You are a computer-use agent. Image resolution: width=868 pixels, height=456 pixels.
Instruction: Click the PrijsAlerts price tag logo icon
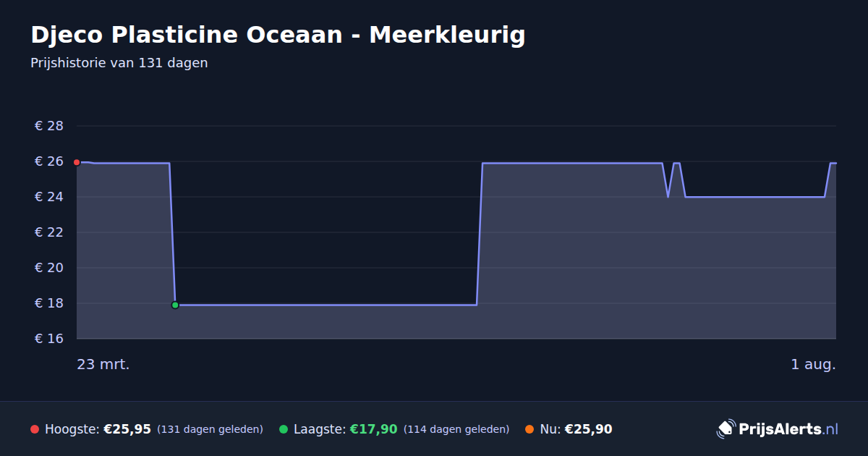[726, 429]
